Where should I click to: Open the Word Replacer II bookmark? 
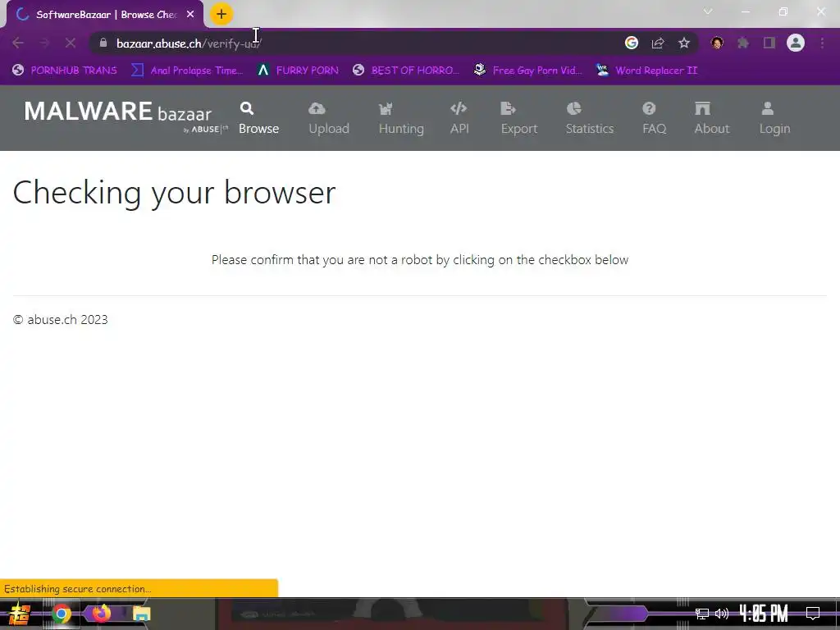click(646, 71)
